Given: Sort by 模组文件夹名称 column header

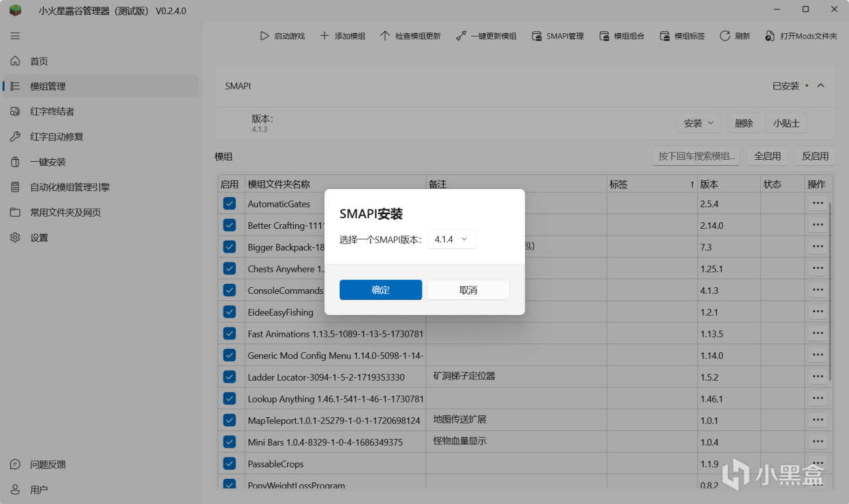Looking at the screenshot, I should 335,184.
